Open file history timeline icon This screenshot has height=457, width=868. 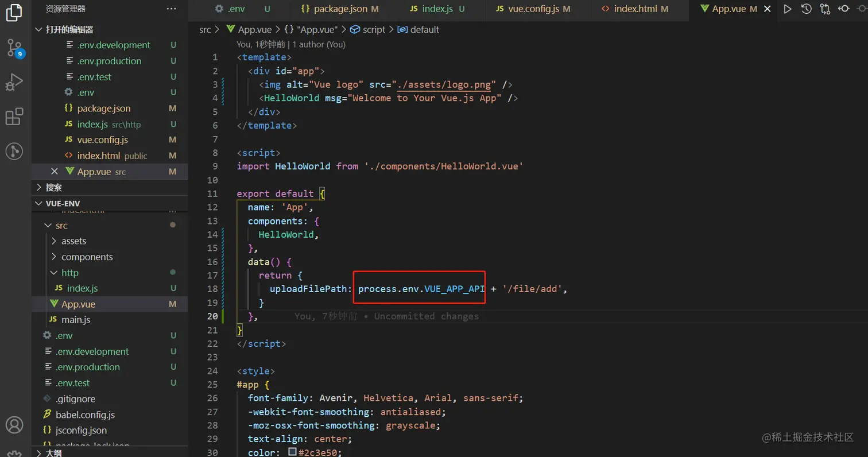[x=807, y=9]
